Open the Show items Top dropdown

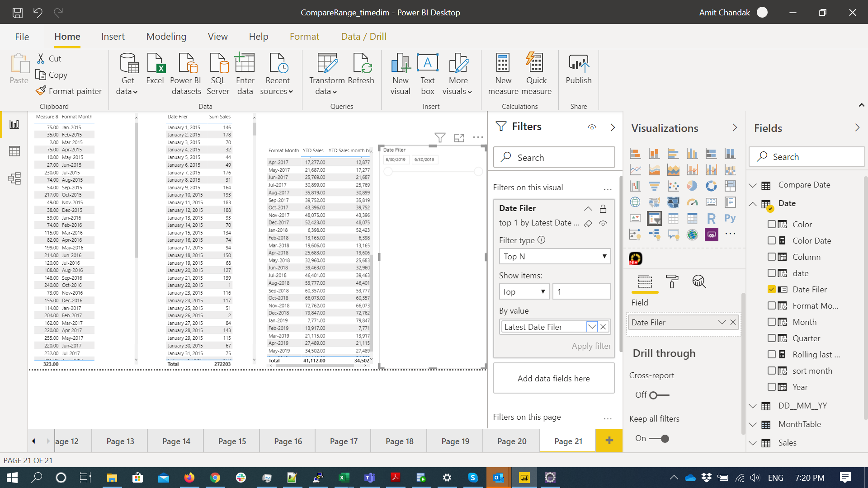click(524, 291)
